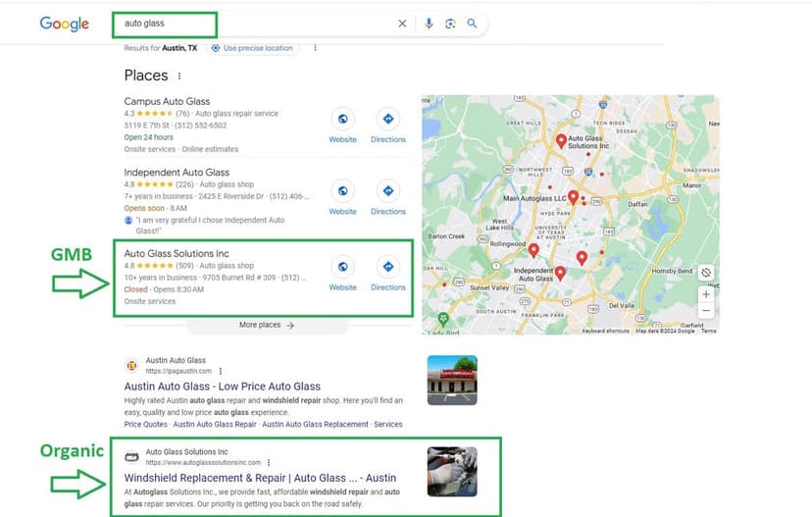This screenshot has height=517, width=812.
Task: Open options next to autoglasssolutionsinc.com URL
Action: [269, 462]
